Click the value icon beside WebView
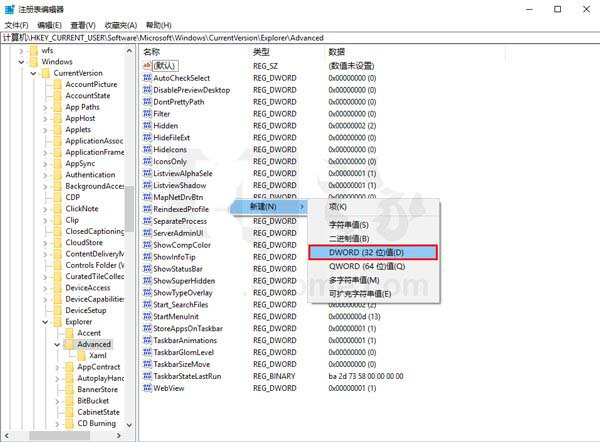This screenshot has width=600, height=442. click(x=147, y=388)
